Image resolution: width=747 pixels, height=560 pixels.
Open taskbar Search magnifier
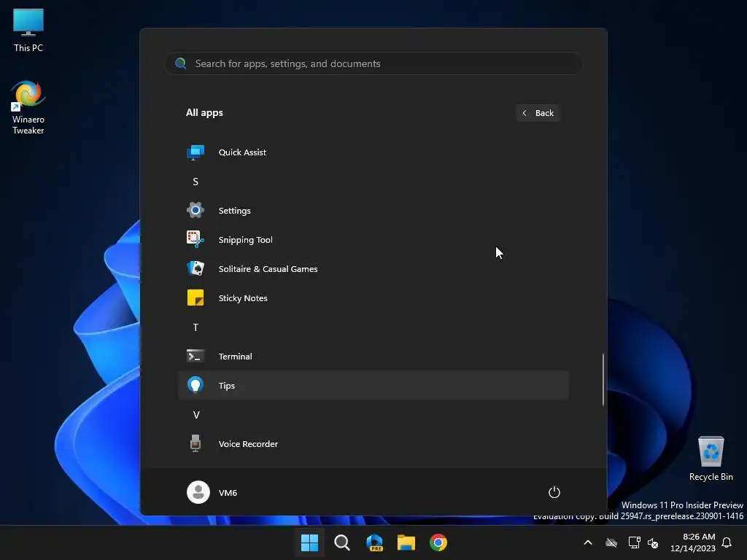coord(341,542)
